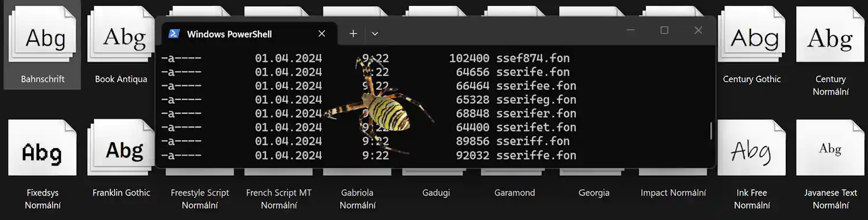Open the Century Normální font icon
This screenshot has height=220, width=868.
830,35
